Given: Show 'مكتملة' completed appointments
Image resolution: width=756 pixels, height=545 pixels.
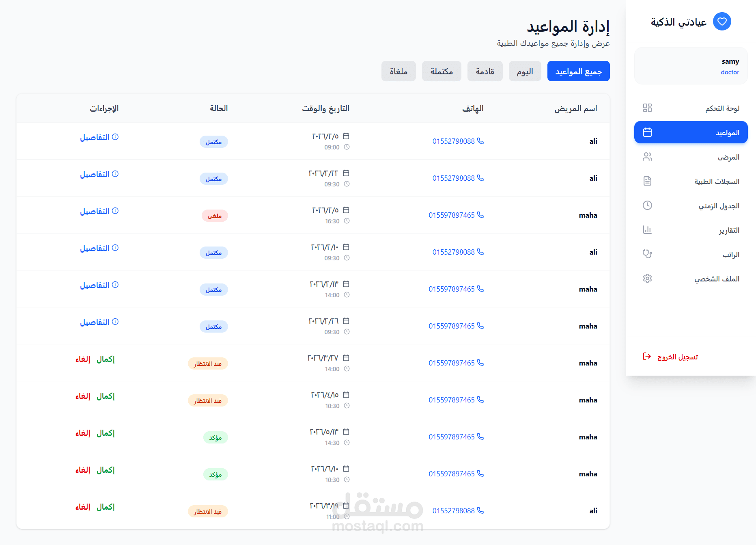Looking at the screenshot, I should click(442, 71).
